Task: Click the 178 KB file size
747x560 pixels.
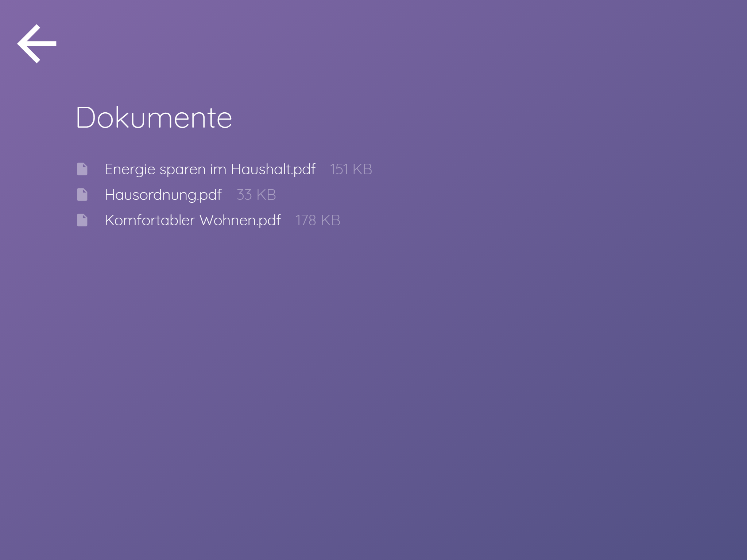Action: tap(318, 220)
